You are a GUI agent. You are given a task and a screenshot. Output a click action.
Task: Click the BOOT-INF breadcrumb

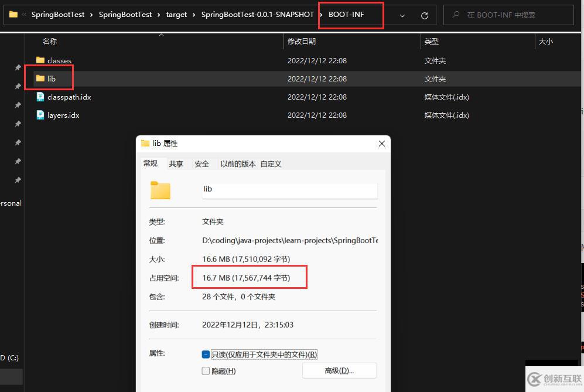(x=346, y=15)
